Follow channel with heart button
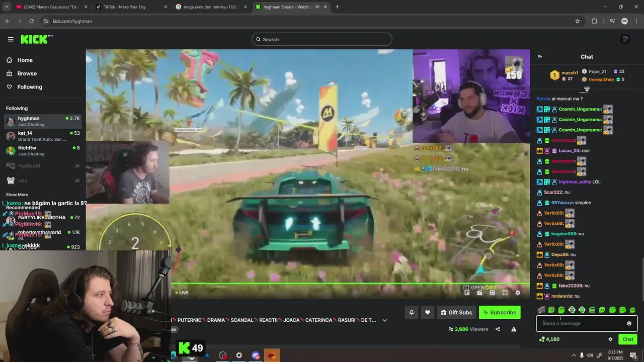The height and width of the screenshot is (362, 644). pos(428,312)
